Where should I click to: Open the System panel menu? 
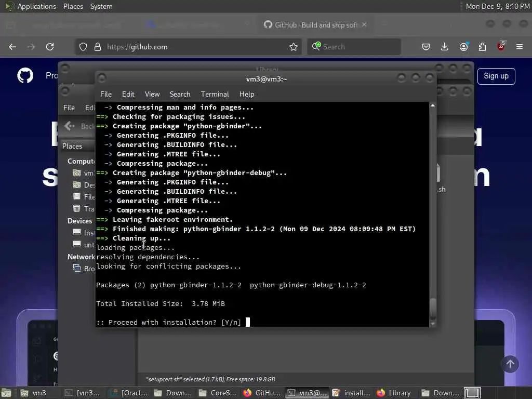tap(101, 6)
